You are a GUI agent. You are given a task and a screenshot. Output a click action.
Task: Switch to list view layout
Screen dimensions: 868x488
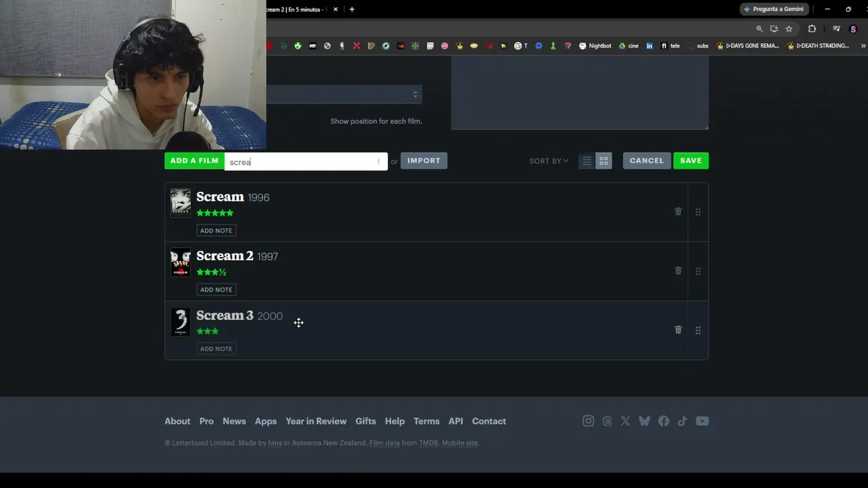587,161
